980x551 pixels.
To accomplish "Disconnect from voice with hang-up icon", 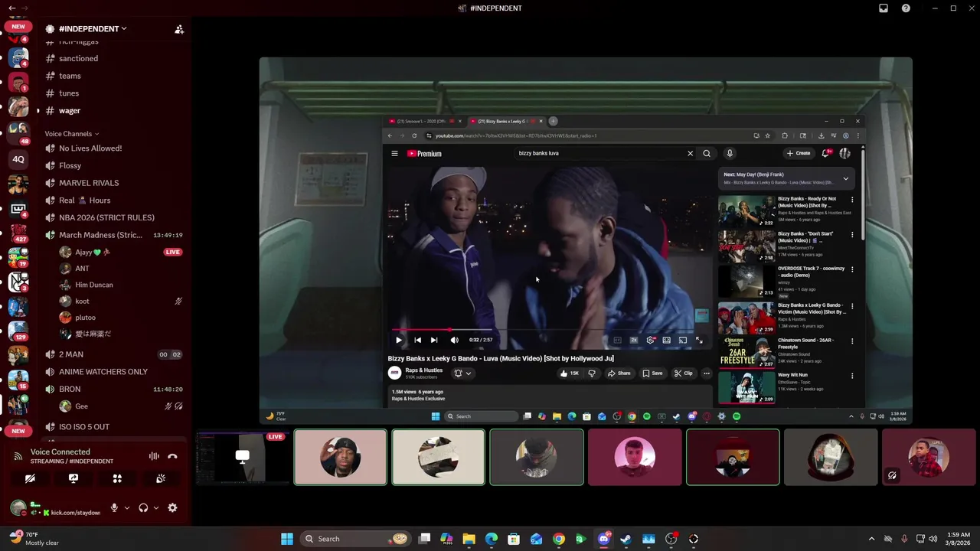I will point(172,456).
